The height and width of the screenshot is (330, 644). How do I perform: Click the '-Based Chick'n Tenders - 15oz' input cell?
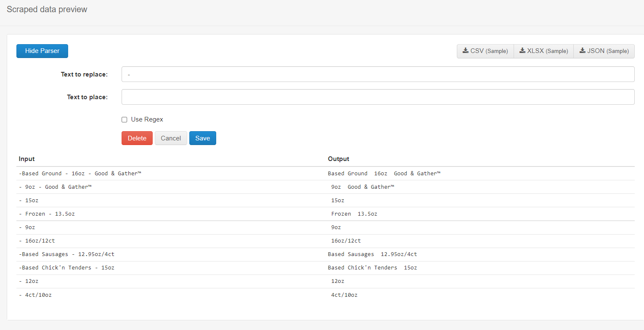click(66, 268)
